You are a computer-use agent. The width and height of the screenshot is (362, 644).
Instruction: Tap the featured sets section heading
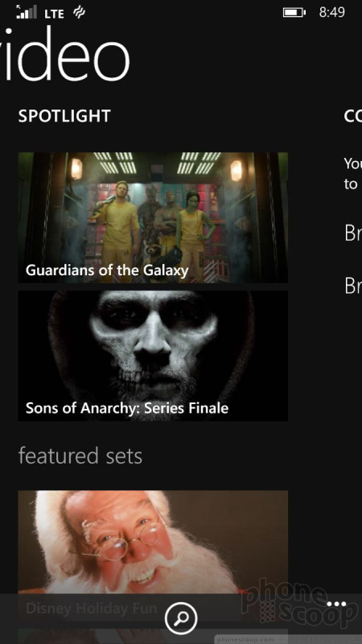80,456
